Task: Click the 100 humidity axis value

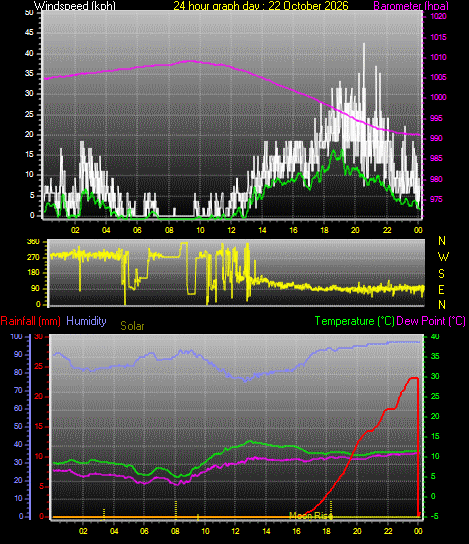Action: [16, 337]
